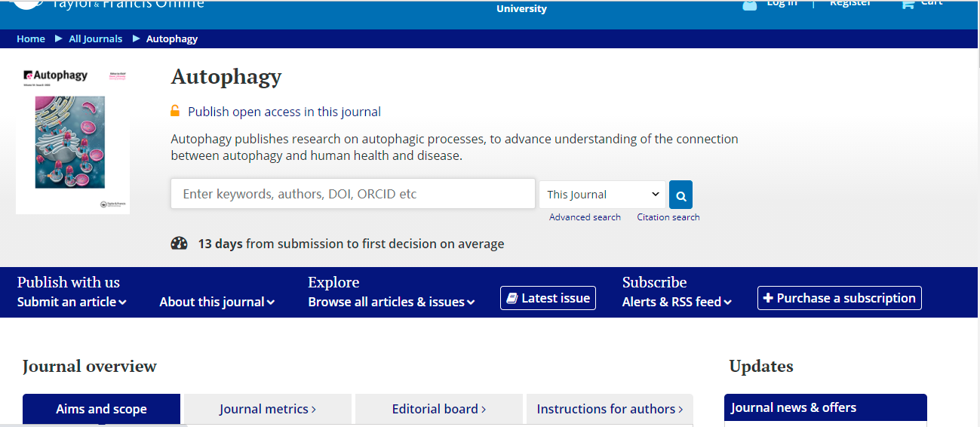This screenshot has height=427, width=980.
Task: Select the Editorial board tab
Action: (x=438, y=409)
